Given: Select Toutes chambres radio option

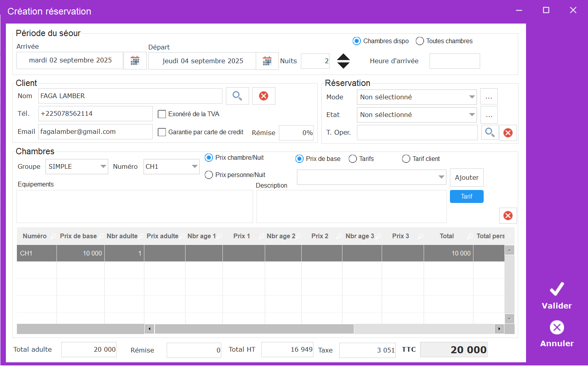Looking at the screenshot, I should tap(420, 41).
